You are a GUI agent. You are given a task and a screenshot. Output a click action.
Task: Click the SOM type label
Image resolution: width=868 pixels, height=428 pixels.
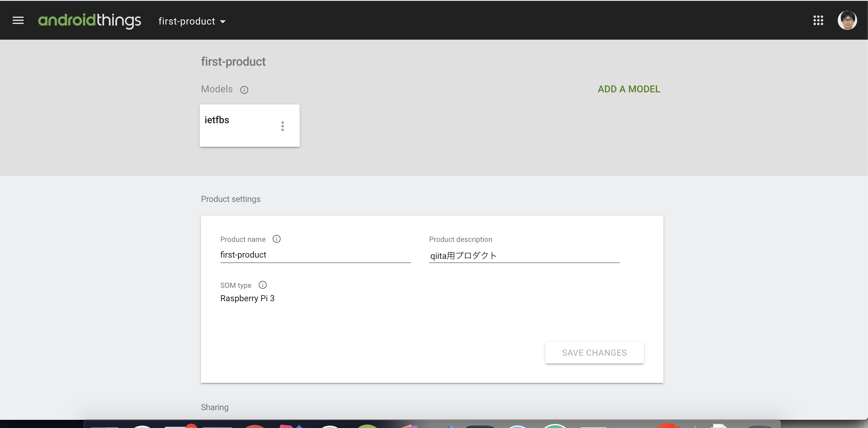pos(235,285)
